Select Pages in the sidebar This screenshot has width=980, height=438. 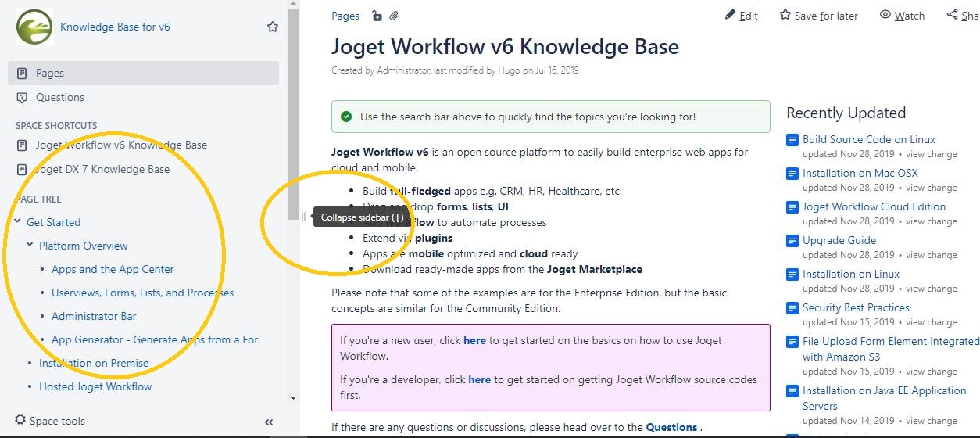pyautogui.click(x=50, y=73)
